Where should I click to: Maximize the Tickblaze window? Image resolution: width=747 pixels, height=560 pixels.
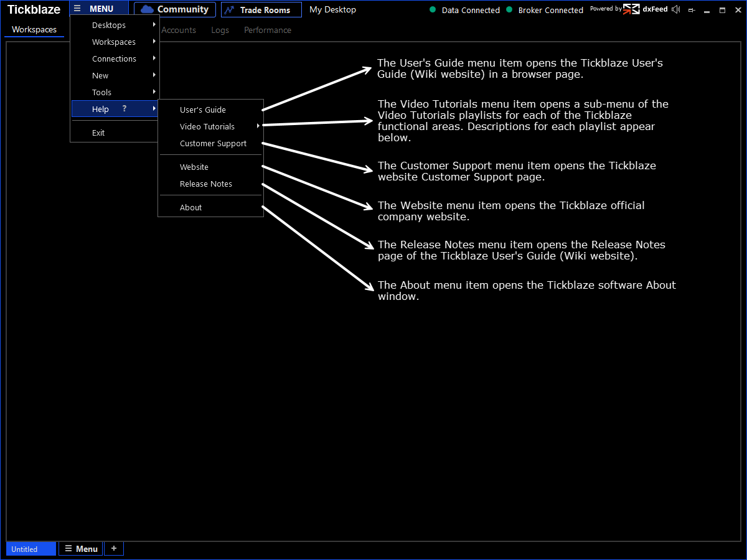pos(723,10)
